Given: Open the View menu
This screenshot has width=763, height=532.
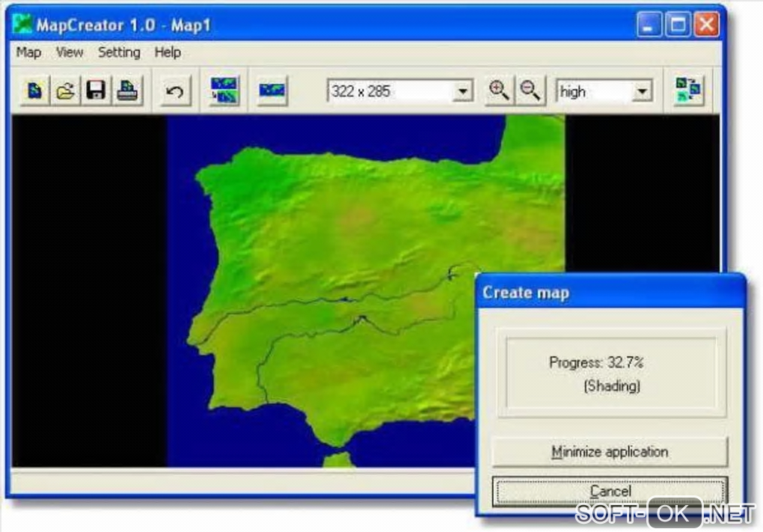Looking at the screenshot, I should 70,52.
